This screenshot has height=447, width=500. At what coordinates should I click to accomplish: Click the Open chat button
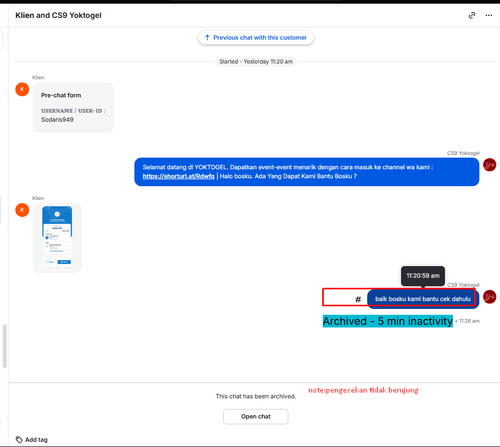256,417
